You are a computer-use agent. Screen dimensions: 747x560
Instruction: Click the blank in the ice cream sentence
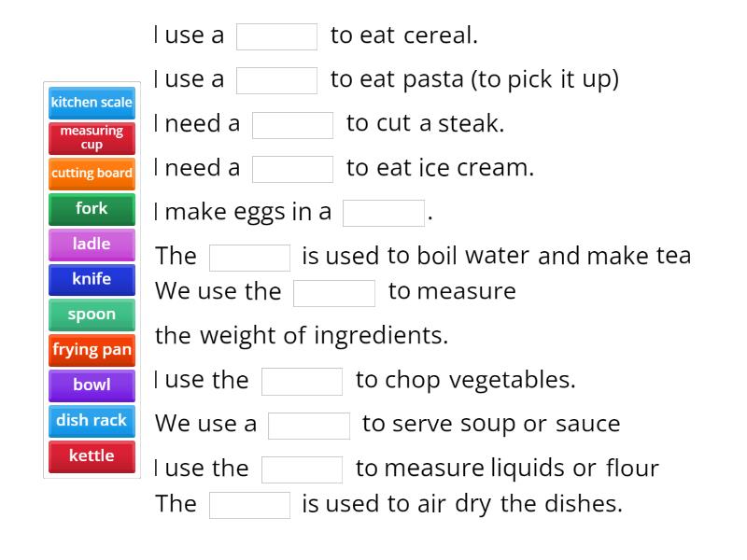(x=292, y=168)
